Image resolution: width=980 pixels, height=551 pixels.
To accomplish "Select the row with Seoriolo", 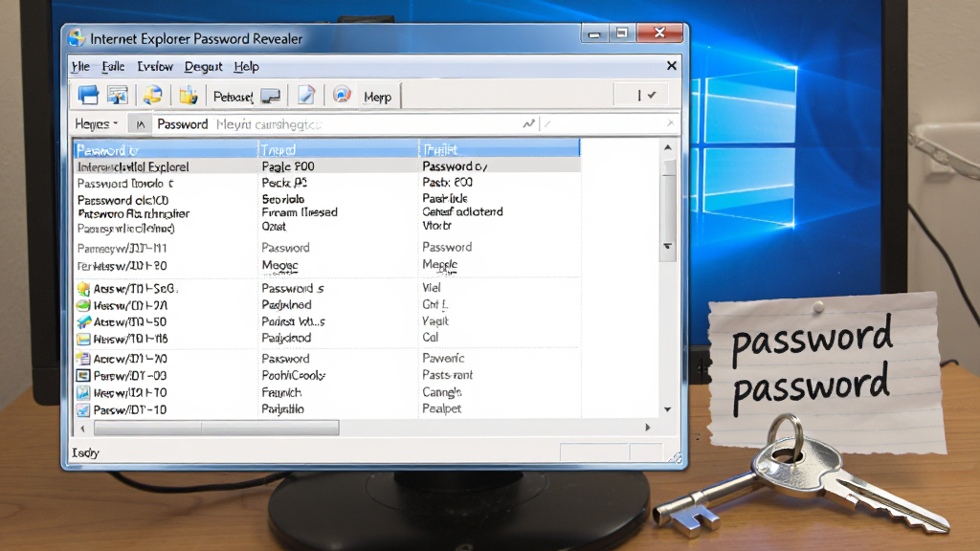I will pos(327,199).
